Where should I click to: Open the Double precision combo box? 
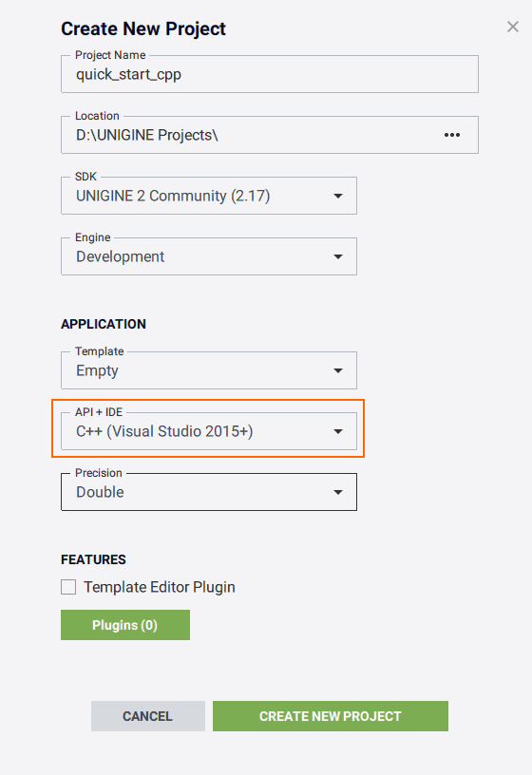point(209,492)
